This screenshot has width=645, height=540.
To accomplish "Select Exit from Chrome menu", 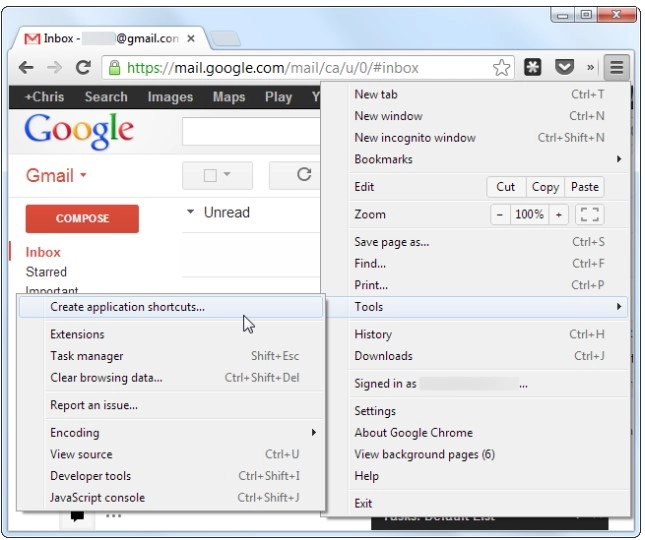I will [488, 503].
